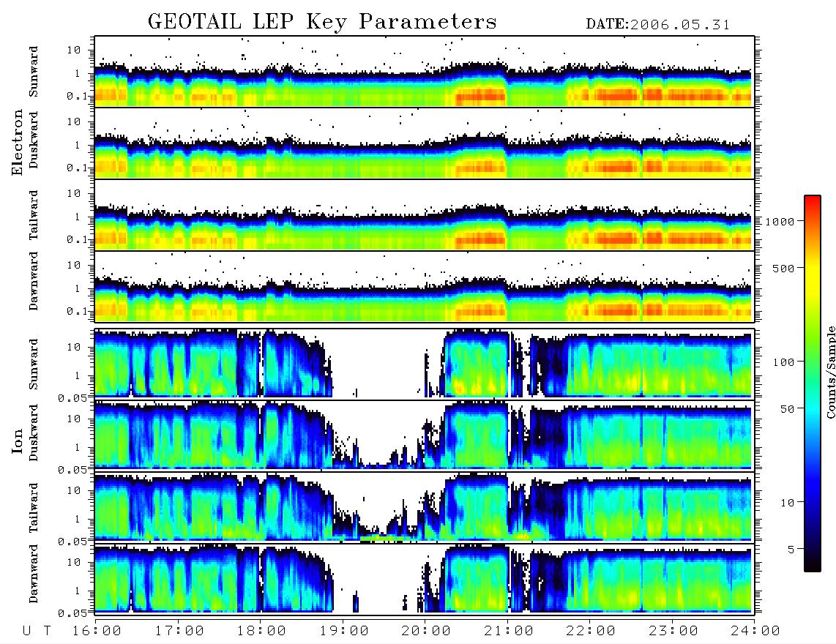
Task: Select the Ion Dawnward axis label
Action: coord(34,574)
